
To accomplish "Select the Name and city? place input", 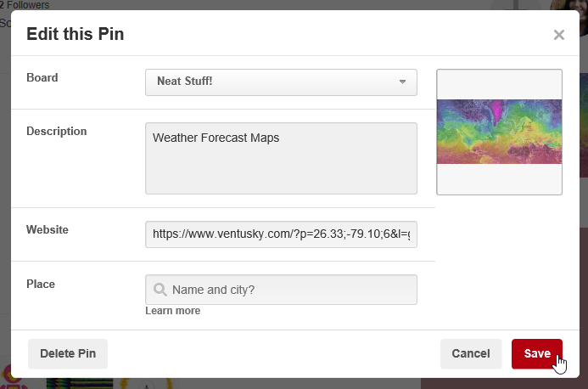I will point(281,290).
